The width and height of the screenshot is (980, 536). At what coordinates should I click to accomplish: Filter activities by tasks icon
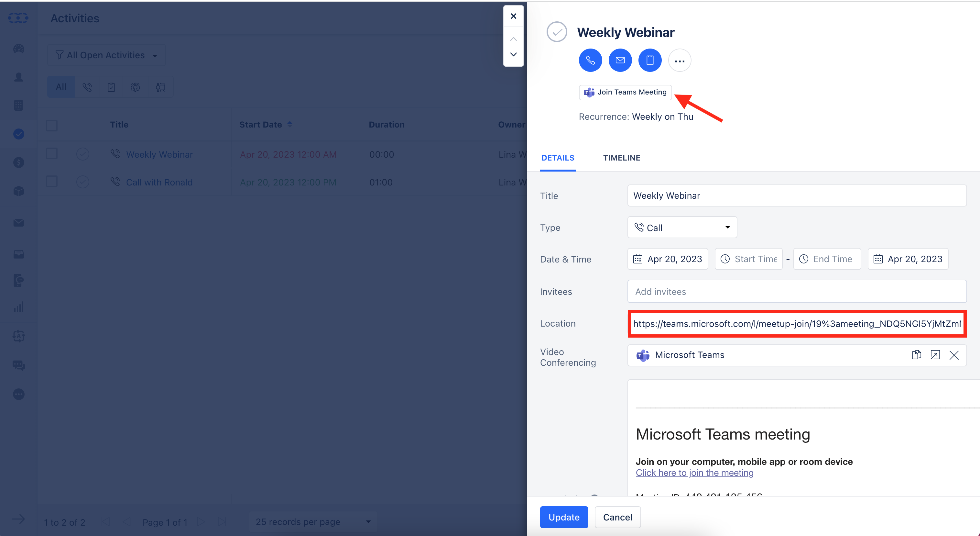(x=111, y=87)
